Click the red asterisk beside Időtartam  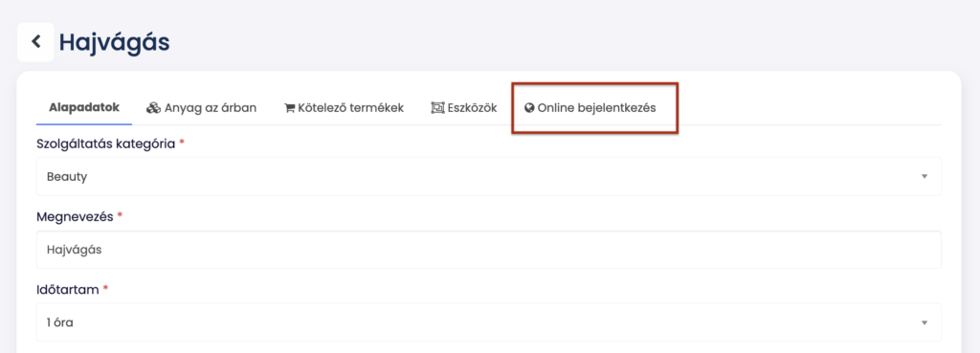105,288
